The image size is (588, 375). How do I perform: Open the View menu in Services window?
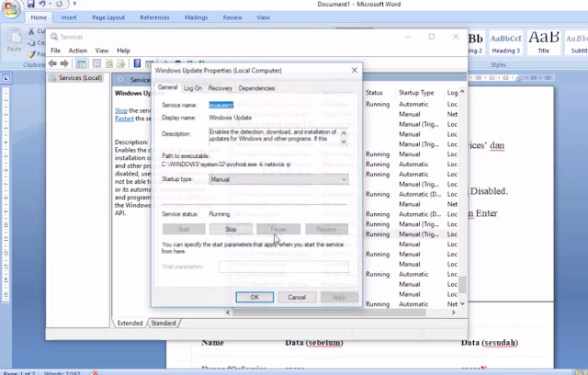click(102, 51)
